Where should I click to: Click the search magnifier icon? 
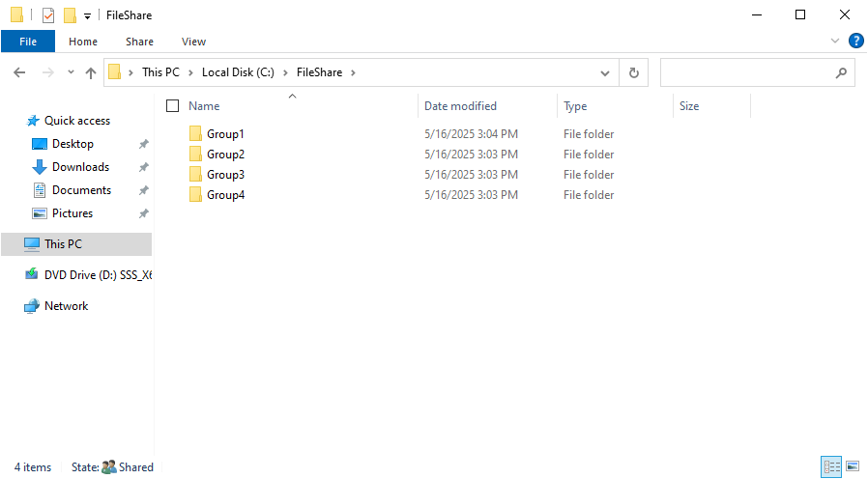[x=842, y=72]
